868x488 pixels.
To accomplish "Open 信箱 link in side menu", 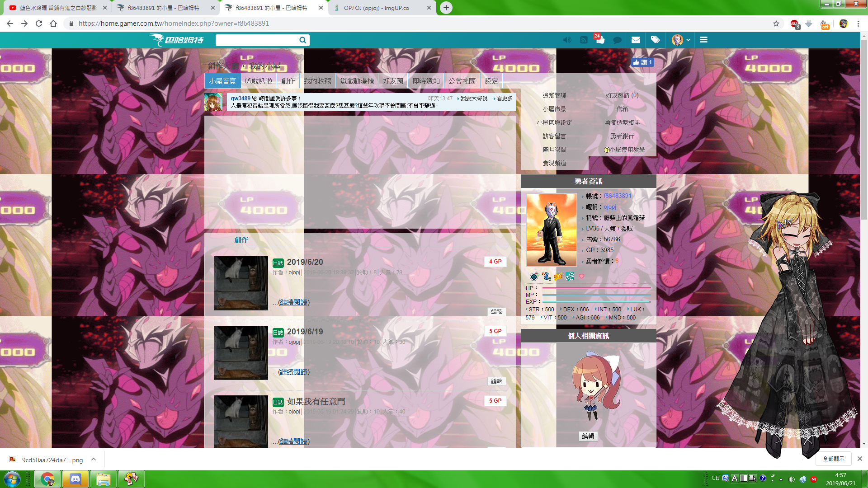I will 622,109.
